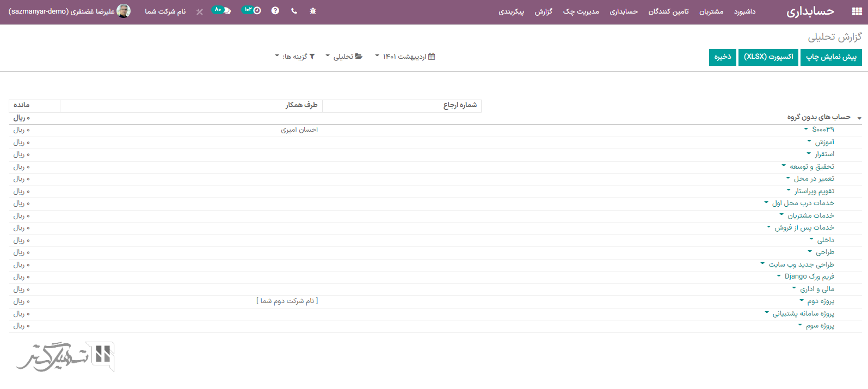868x389 pixels.
Task: Open the caret menu next to استقرار
Action: click(x=809, y=153)
